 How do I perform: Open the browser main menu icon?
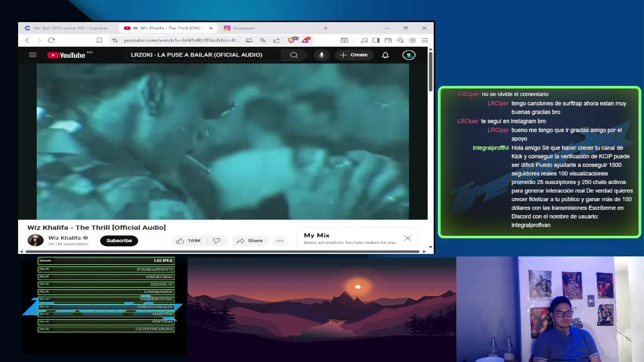coord(425,40)
